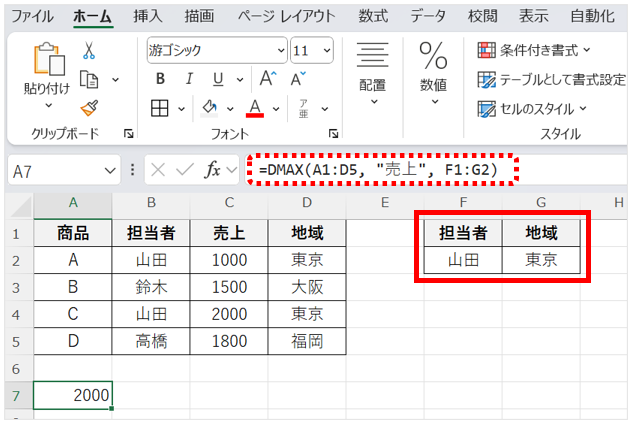Viewport: 634px width, 422px height.
Task: Click the Format Painter brush icon
Action: (x=89, y=108)
